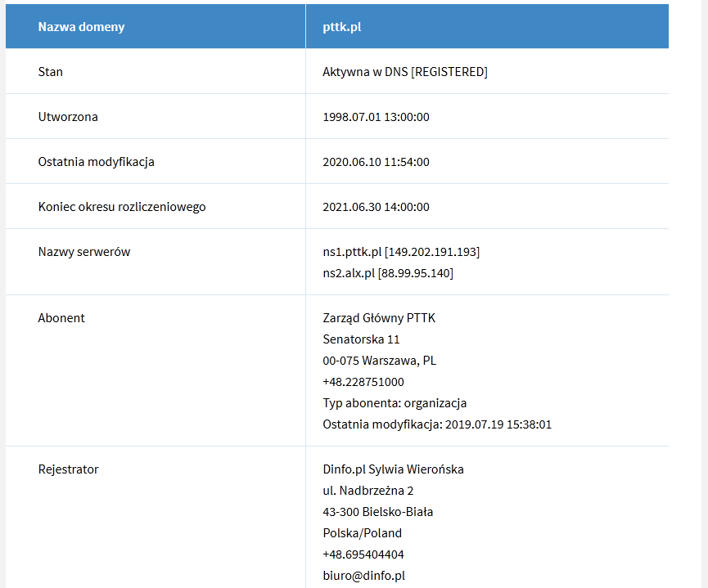Select the registrar street 'ul. Nadbrzeżna 2'
Viewport: 708px width, 588px height.
tap(368, 491)
